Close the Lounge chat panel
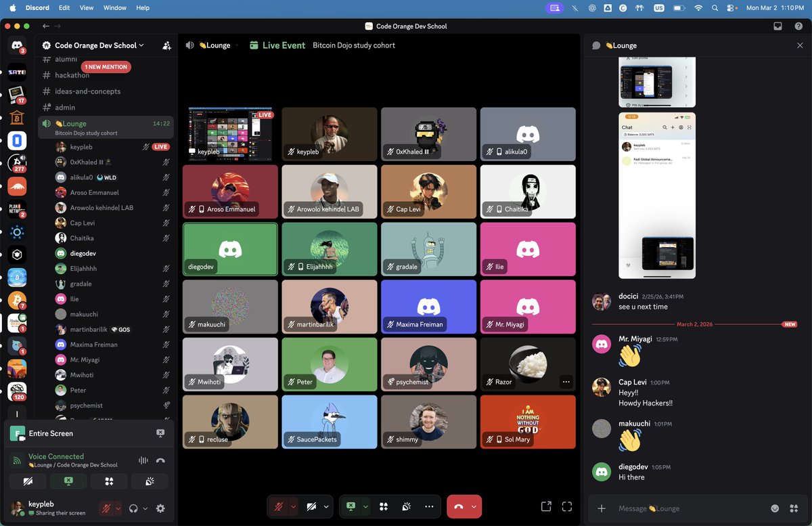 pyautogui.click(x=800, y=45)
